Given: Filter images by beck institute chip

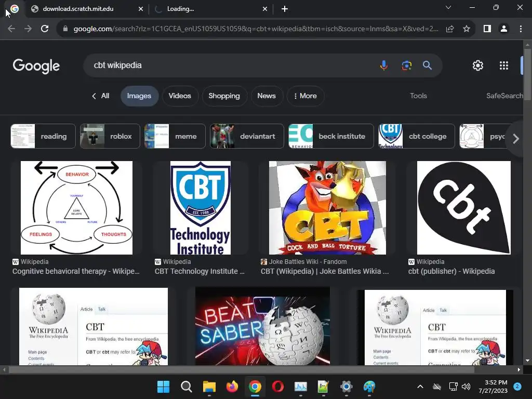Looking at the screenshot, I should click(331, 136).
